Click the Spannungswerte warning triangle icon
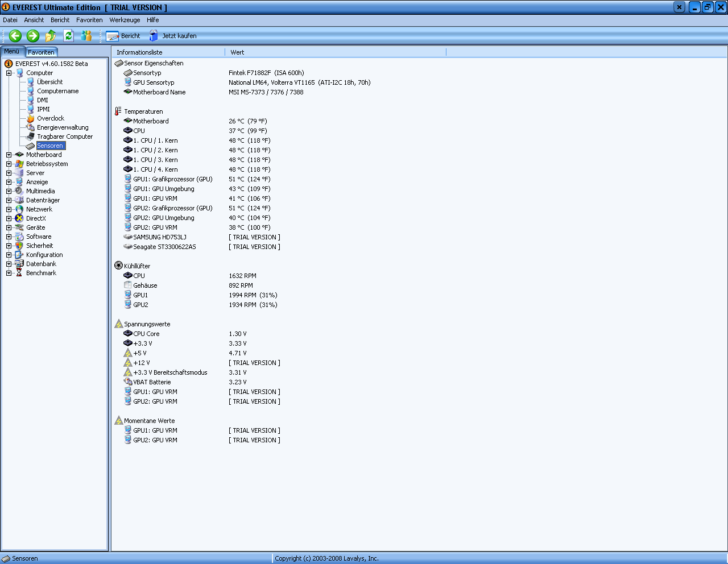The image size is (728, 564). [x=118, y=324]
